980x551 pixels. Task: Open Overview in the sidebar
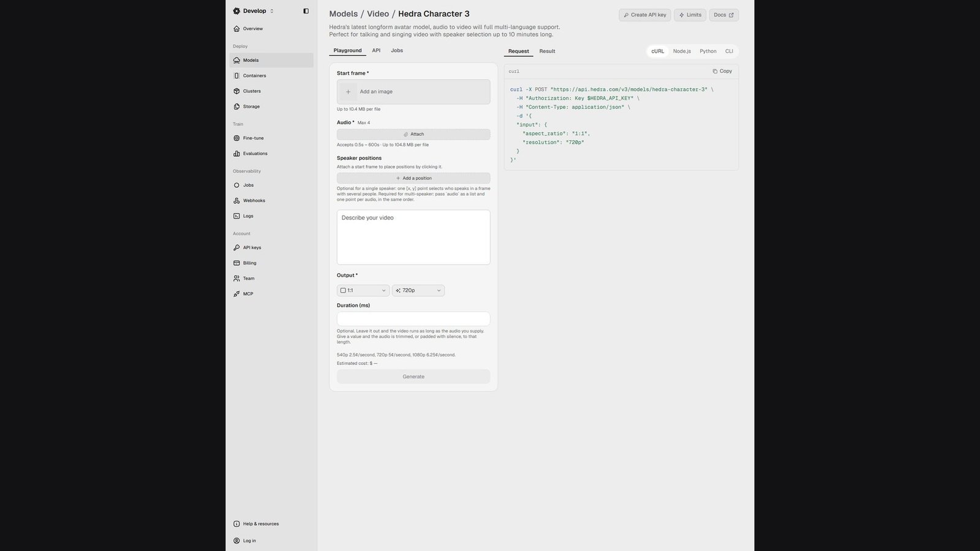[271, 29]
